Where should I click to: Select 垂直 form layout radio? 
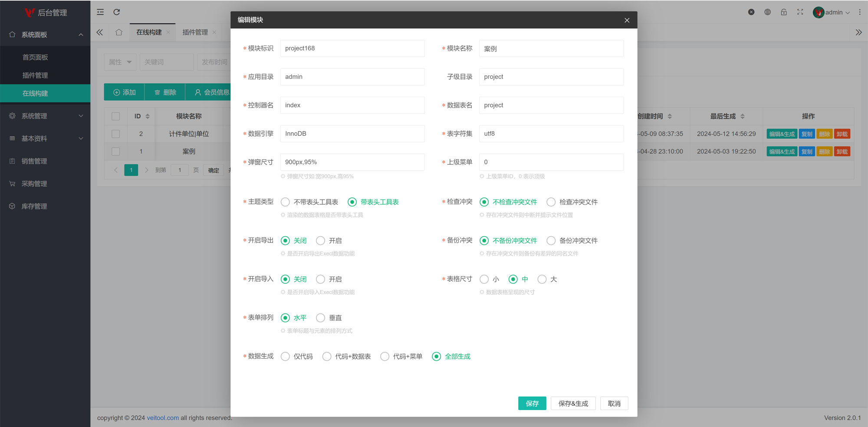pyautogui.click(x=321, y=318)
